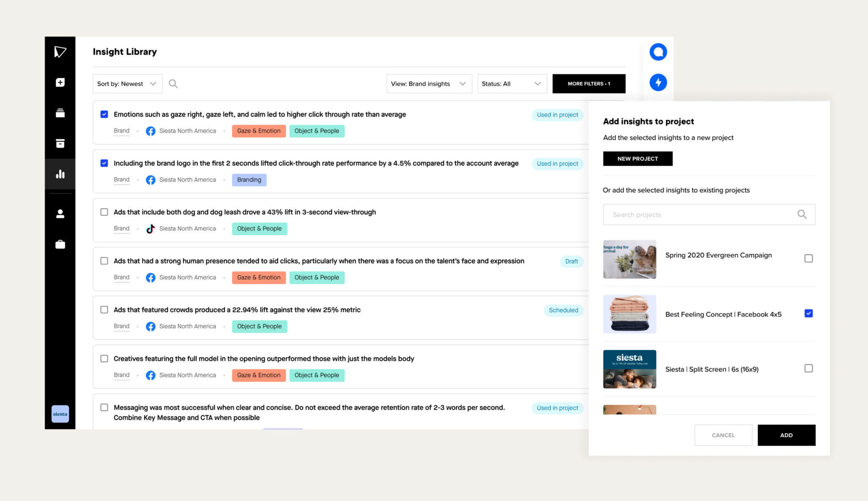The image size is (868, 501).
Task: Click the search magnifier beside Sort by
Action: [x=173, y=84]
